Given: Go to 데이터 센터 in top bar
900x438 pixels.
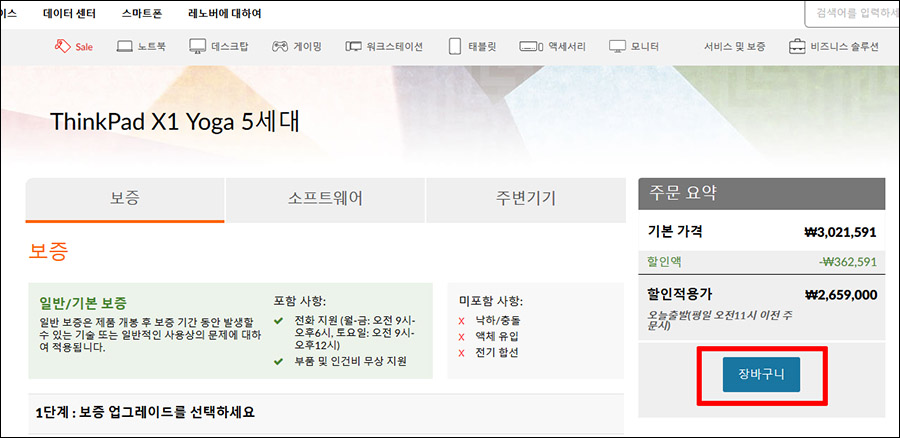Looking at the screenshot, I should click(x=69, y=13).
